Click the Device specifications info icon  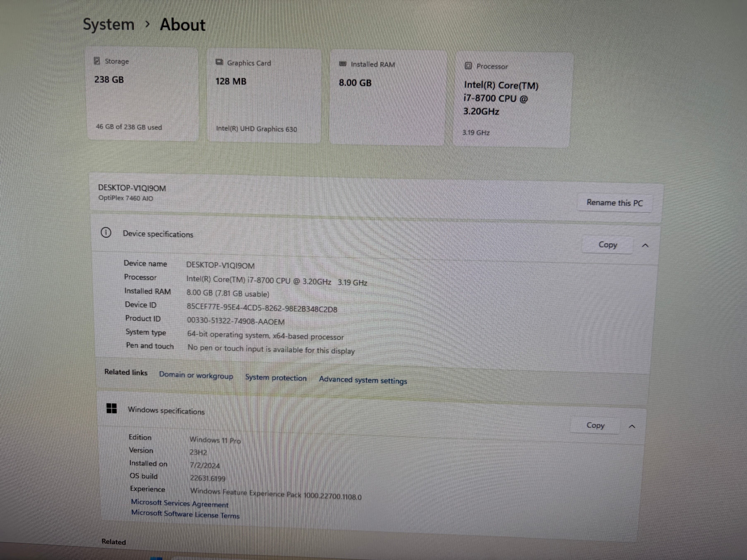106,233
